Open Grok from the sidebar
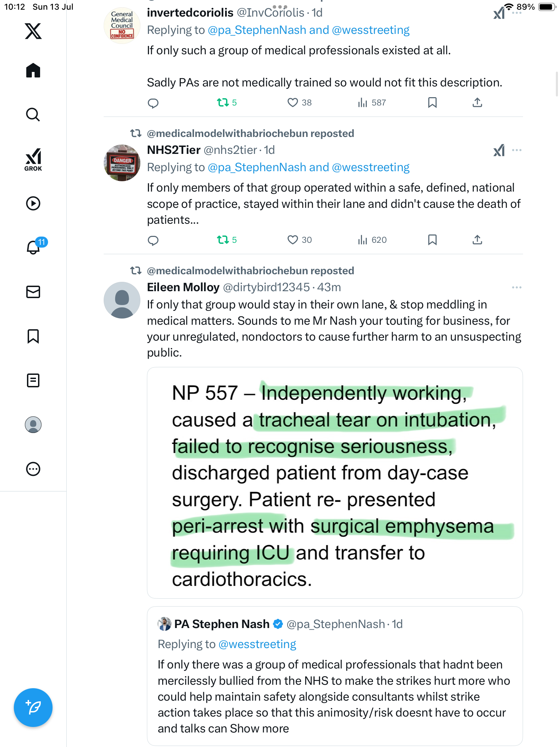The height and width of the screenshot is (747, 560). pos(33,160)
